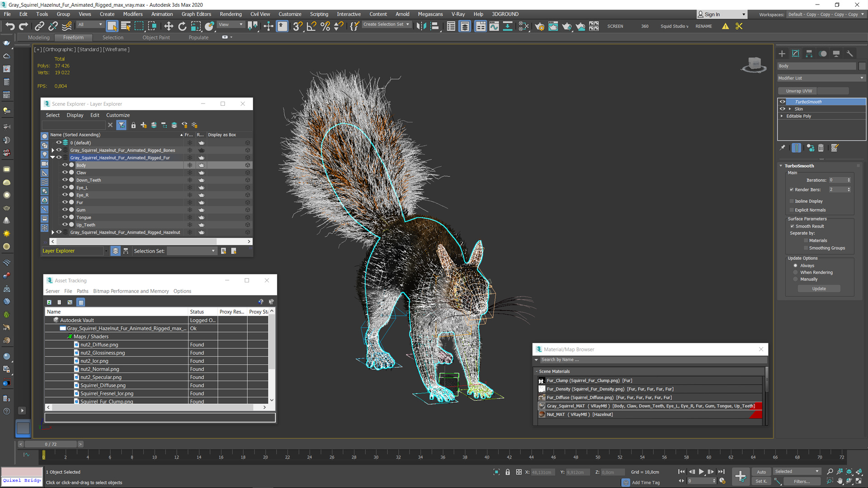This screenshot has height=488, width=868.
Task: Click the Pan View hand icon
Action: click(x=840, y=481)
